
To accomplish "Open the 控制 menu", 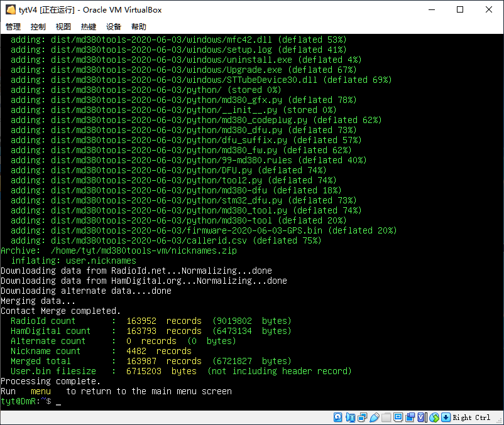I will point(38,27).
